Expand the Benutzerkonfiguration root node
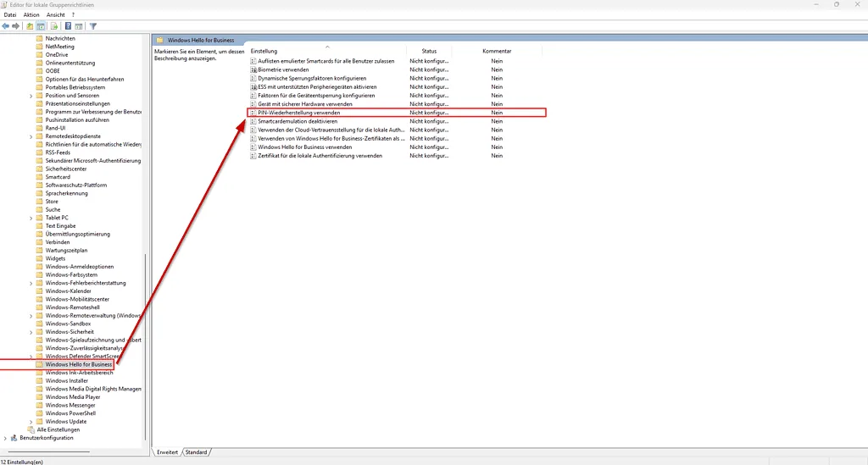868x465 pixels. 6,438
